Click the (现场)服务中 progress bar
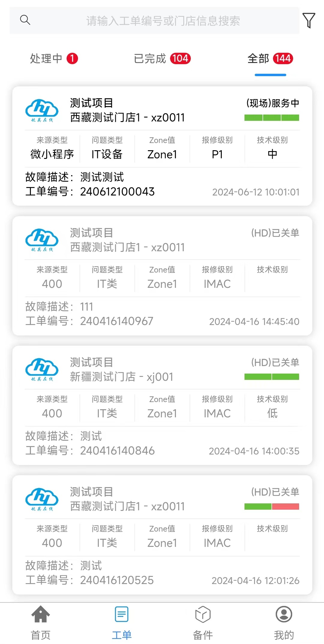The height and width of the screenshot is (644, 324). [x=272, y=118]
